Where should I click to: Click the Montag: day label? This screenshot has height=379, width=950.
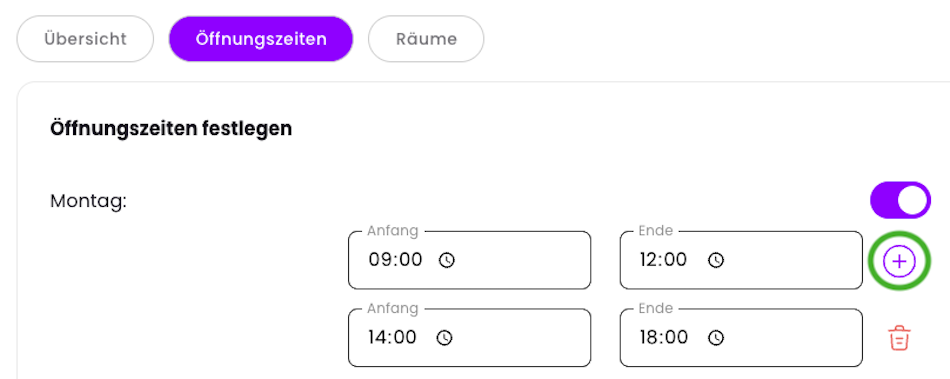(x=88, y=201)
